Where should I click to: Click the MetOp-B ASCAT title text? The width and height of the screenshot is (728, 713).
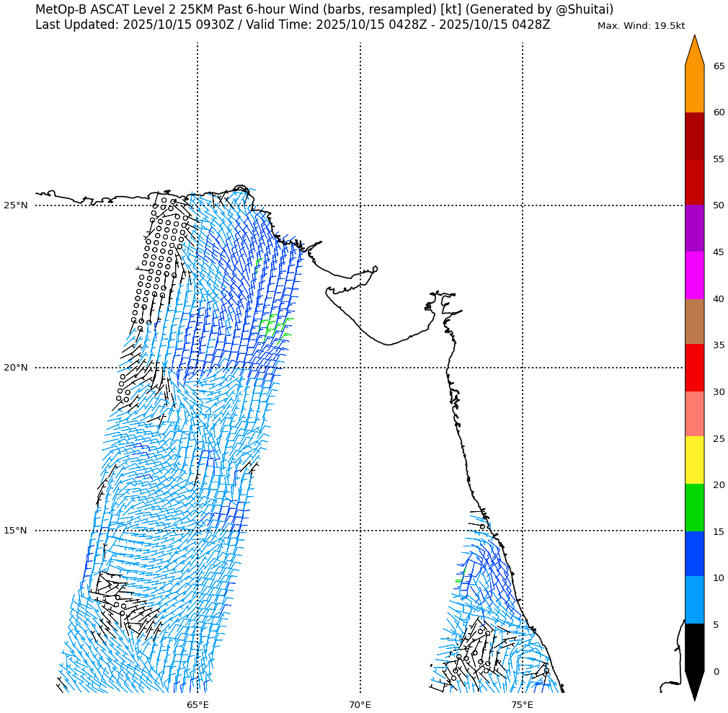point(324,9)
